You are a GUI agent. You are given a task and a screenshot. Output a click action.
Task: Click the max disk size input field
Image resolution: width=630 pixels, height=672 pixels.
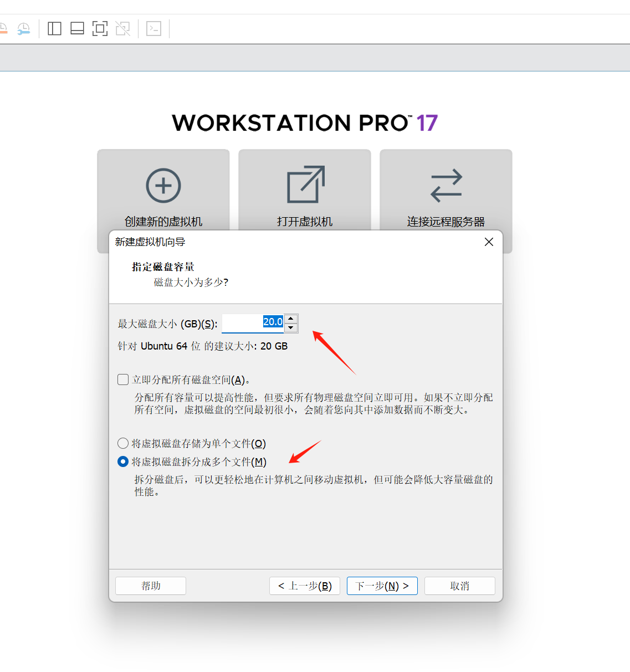click(253, 323)
